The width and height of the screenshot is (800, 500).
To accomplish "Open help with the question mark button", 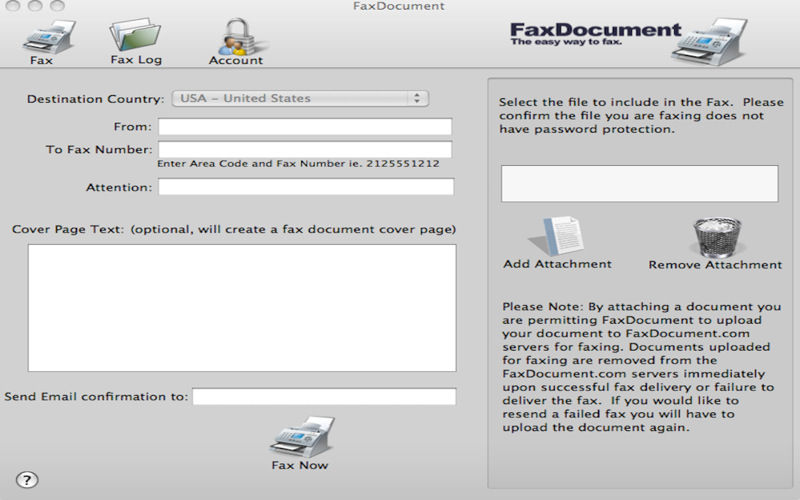I will (27, 480).
